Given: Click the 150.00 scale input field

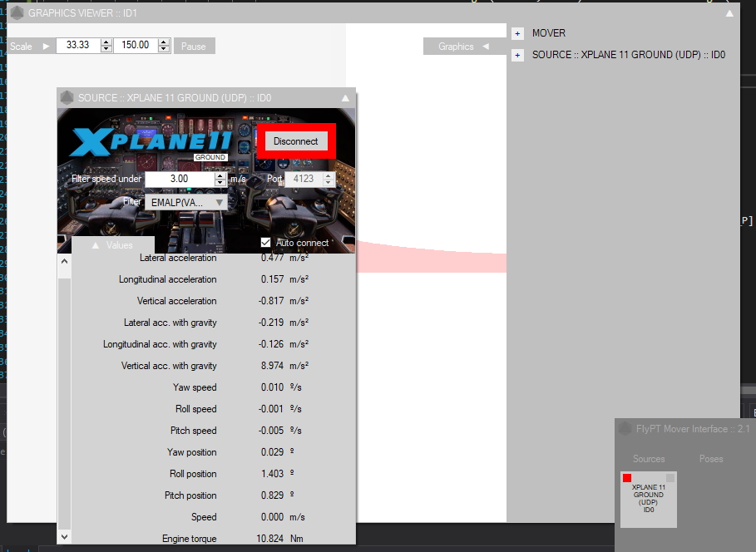Looking at the screenshot, I should tap(135, 46).
